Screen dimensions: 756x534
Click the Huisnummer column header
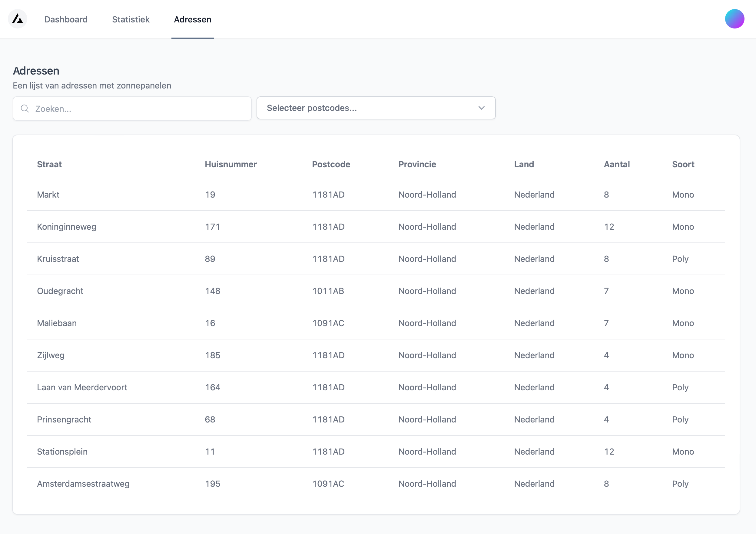(230, 164)
